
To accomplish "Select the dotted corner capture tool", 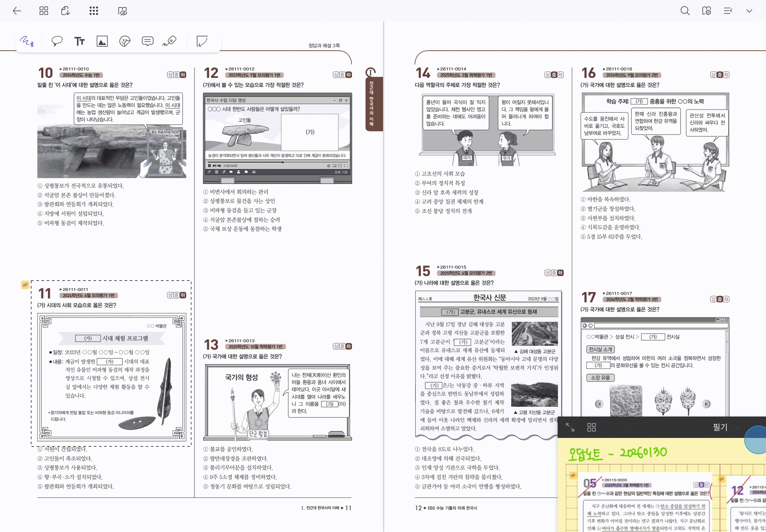I will point(202,41).
